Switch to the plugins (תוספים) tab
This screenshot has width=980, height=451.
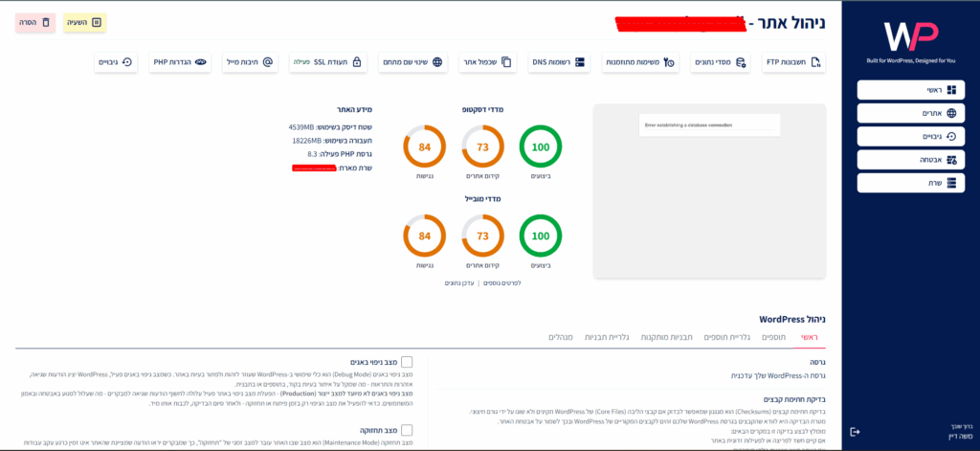click(772, 337)
